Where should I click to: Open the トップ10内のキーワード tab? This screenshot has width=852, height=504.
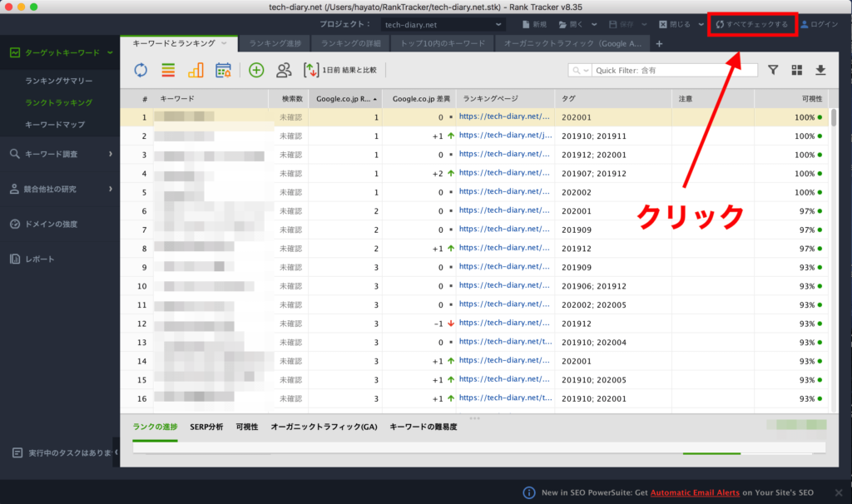click(x=443, y=43)
